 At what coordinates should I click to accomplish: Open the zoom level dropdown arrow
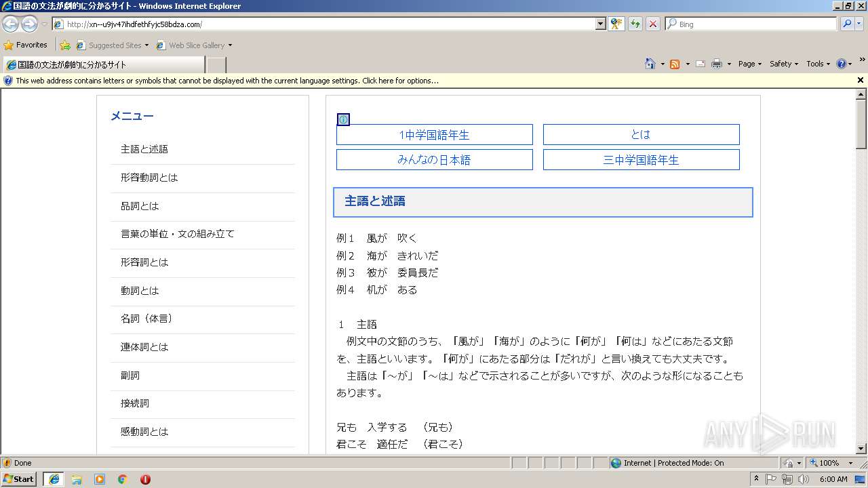pos(850,463)
